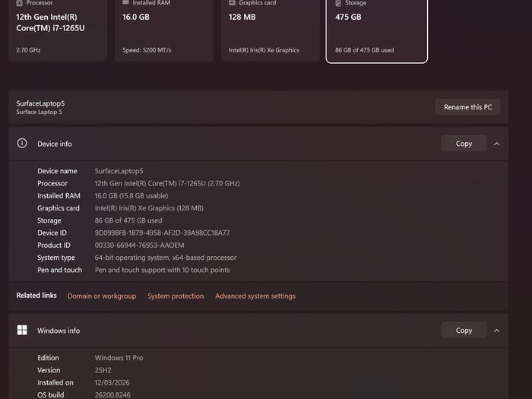Click the OS build value 26200.8246
This screenshot has width=532, height=399.
112,394
